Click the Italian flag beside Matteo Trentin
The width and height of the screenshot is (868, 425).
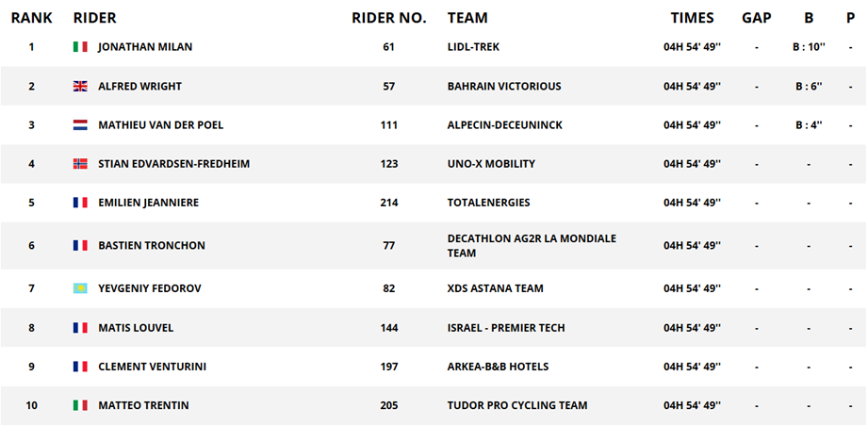(80, 405)
